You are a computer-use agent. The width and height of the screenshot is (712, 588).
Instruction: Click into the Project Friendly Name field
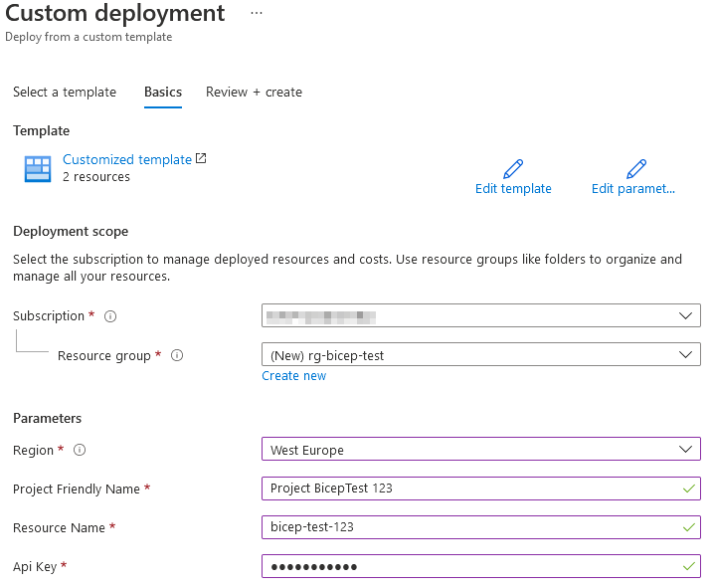pos(467,489)
